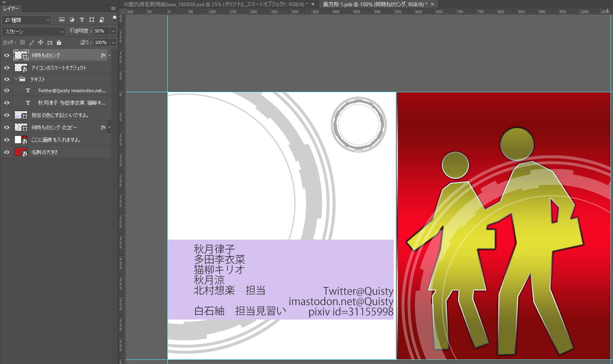This screenshot has height=364, width=613.
Task: Select the 担当の色にするといいですよ layer thumbnail
Action: [x=21, y=115]
